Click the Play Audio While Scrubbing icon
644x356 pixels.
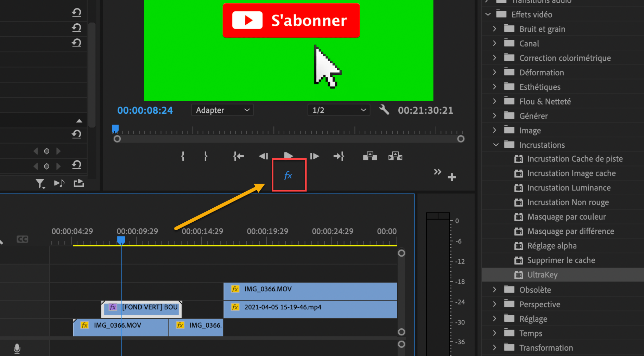tap(59, 183)
